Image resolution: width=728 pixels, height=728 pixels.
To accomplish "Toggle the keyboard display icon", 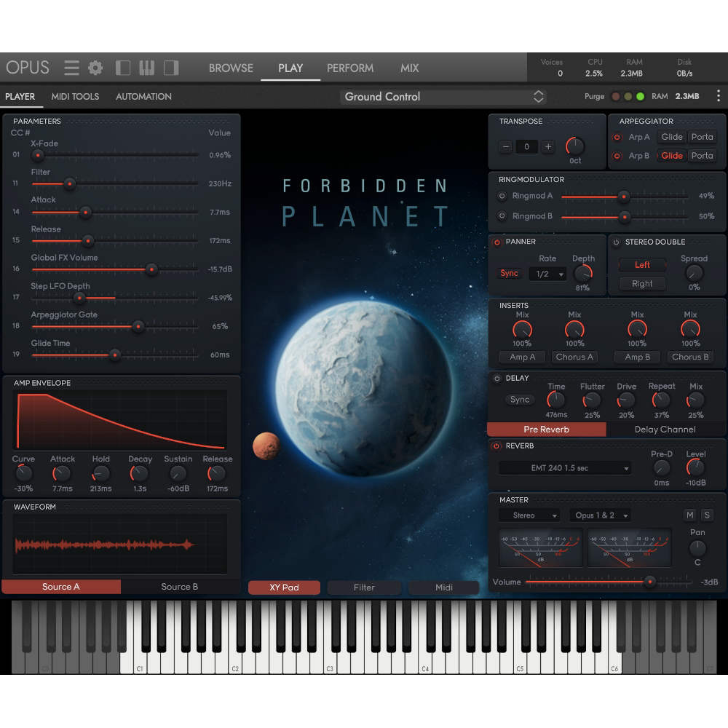I will pos(147,68).
